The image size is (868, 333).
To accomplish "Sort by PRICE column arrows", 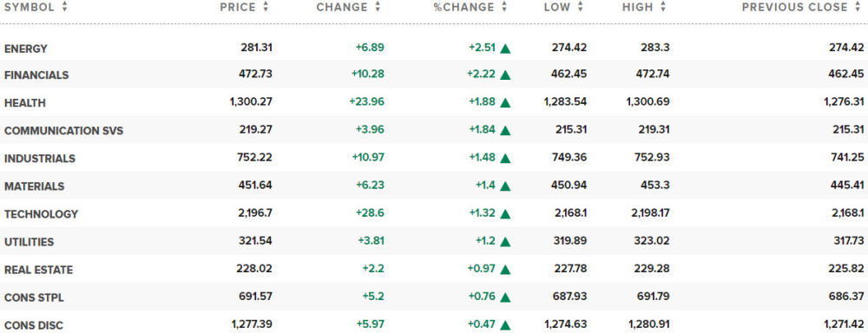I will click(x=266, y=7).
